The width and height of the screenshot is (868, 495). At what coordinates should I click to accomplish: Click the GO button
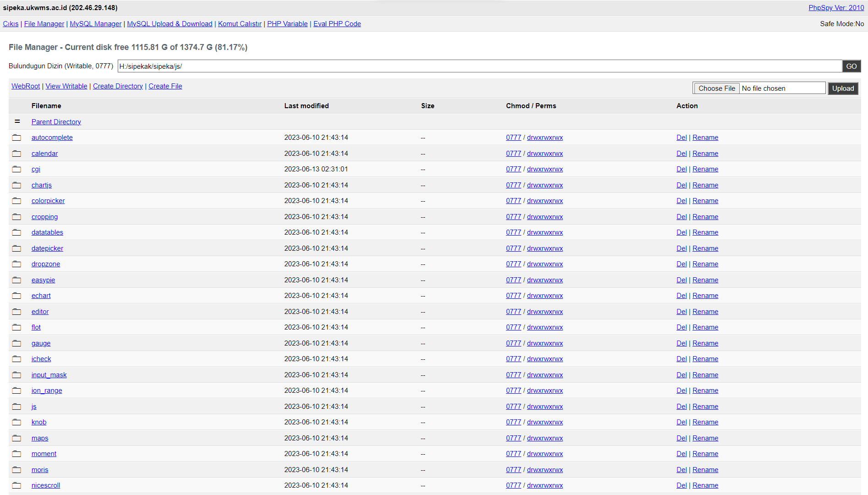(852, 66)
